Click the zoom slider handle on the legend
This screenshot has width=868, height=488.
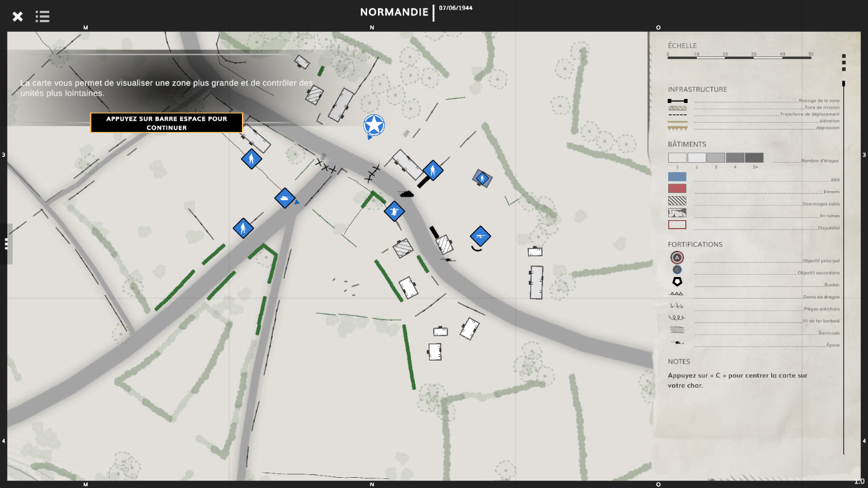[x=844, y=84]
